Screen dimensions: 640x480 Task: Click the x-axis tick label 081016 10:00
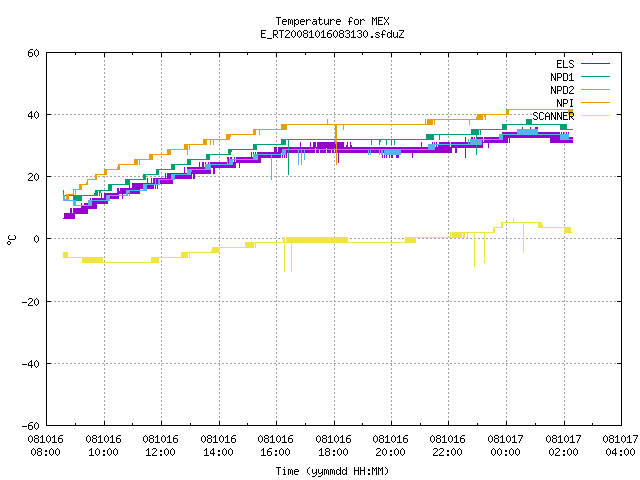pos(104,446)
